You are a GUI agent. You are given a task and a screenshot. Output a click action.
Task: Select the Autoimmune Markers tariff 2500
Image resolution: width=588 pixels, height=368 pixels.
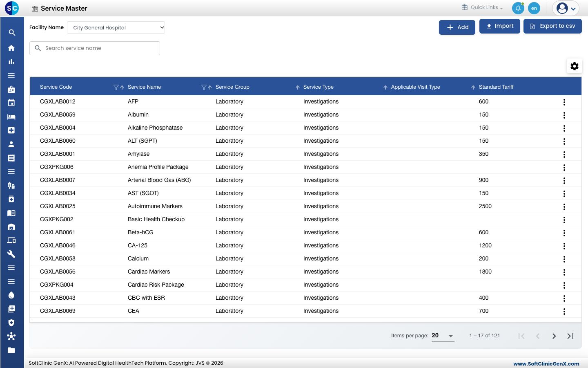485,206
